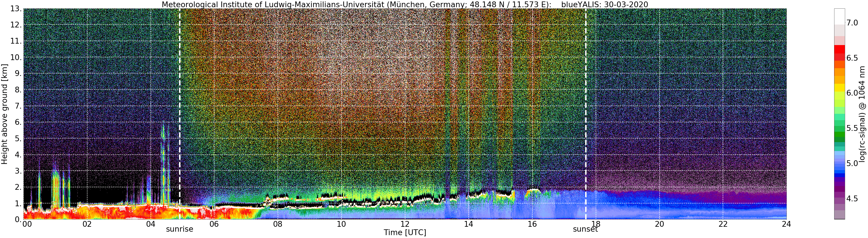
Task: Click the y-axis tick label '5.'
Action: coord(18,138)
